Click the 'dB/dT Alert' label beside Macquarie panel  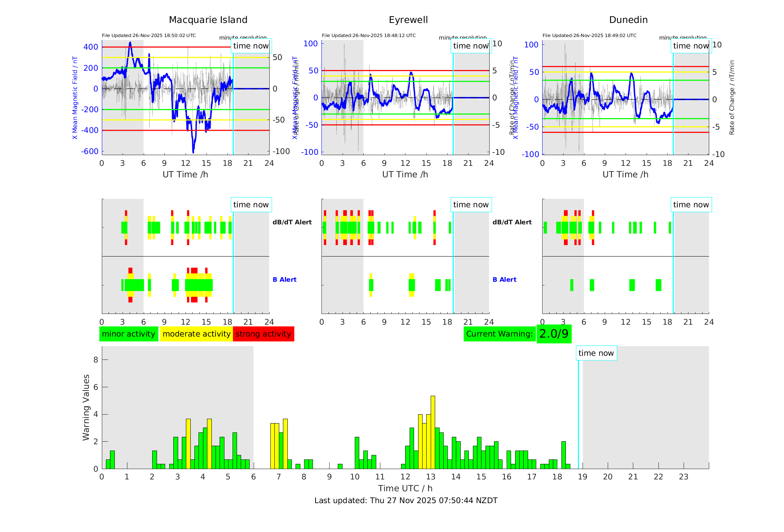click(292, 222)
